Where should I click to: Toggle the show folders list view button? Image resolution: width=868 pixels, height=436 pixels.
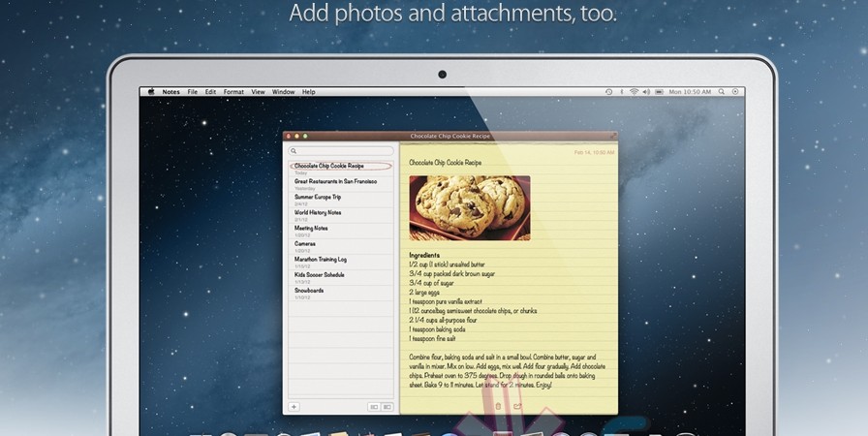click(374, 407)
